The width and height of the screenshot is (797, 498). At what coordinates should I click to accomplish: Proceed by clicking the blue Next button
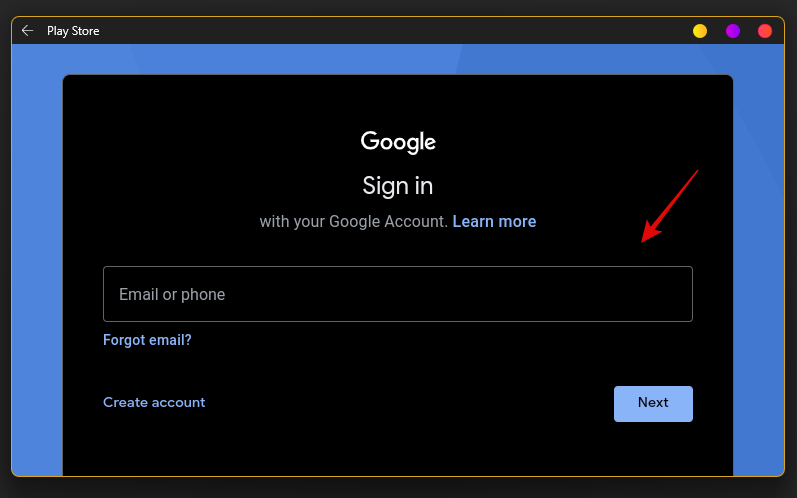click(653, 404)
